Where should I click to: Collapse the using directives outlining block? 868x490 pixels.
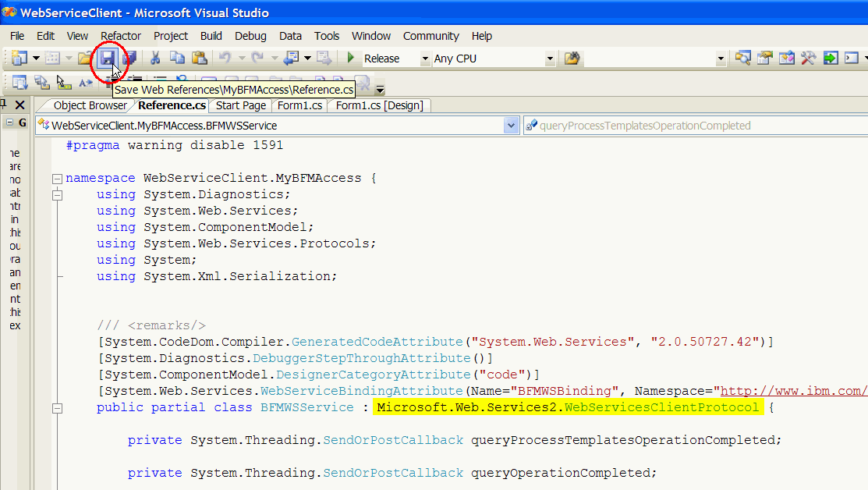[57, 195]
